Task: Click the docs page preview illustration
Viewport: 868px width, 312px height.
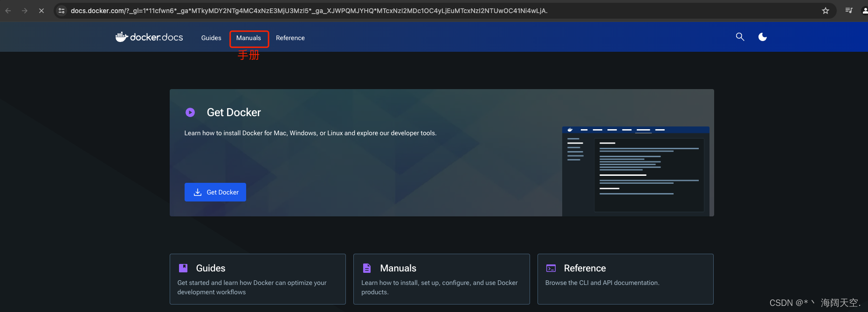Action: point(636,171)
